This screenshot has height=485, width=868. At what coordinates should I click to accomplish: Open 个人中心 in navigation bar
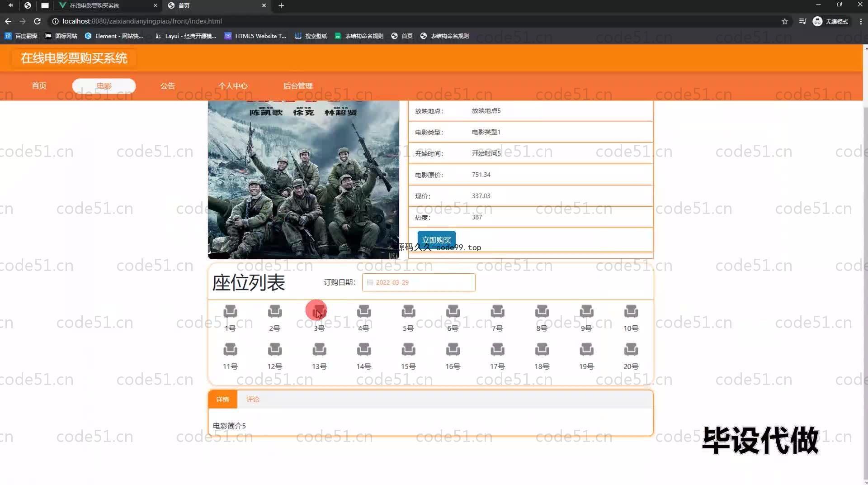click(x=233, y=86)
